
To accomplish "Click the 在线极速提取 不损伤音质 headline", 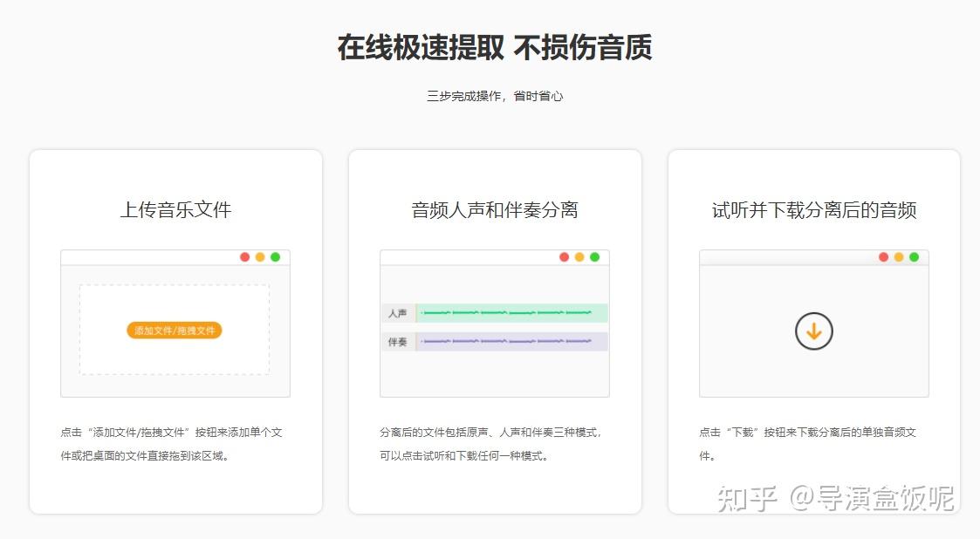I will coord(494,48).
